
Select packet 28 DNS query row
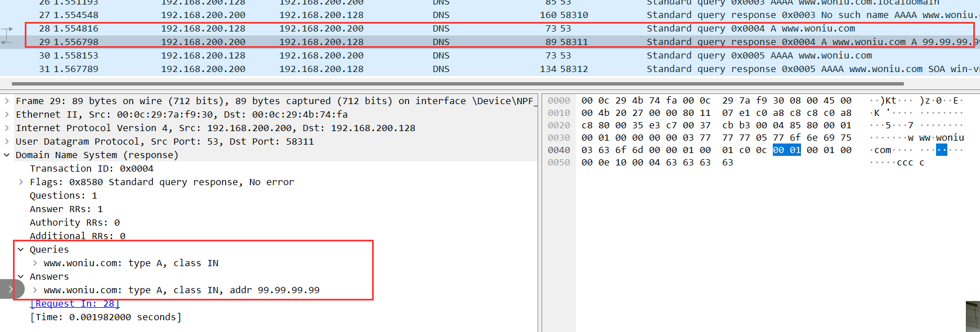point(490,29)
